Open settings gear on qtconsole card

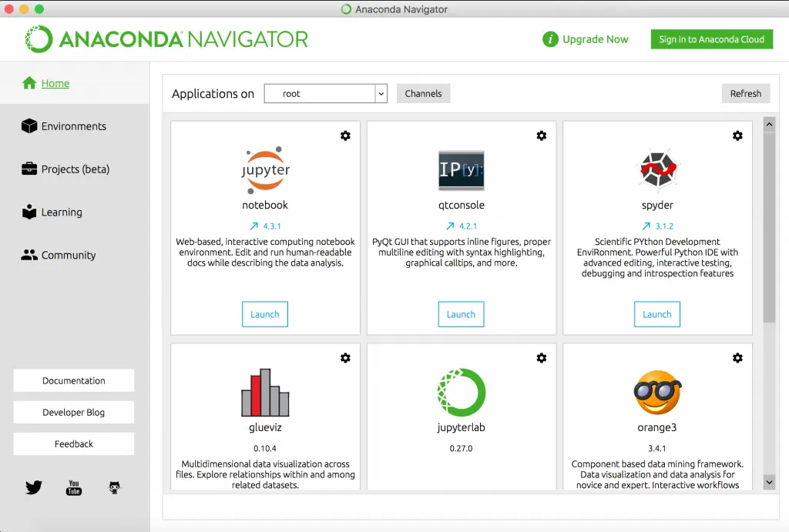click(542, 136)
